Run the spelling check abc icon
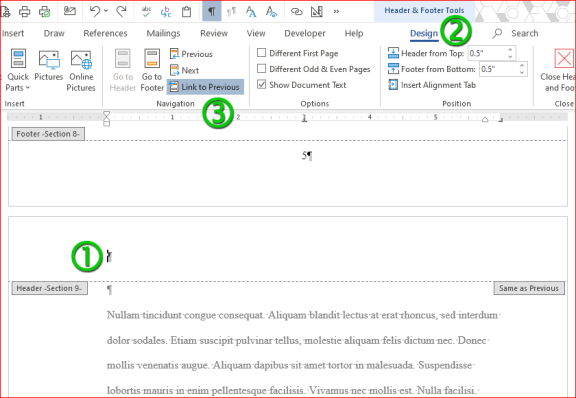The height and width of the screenshot is (398, 576). click(147, 11)
